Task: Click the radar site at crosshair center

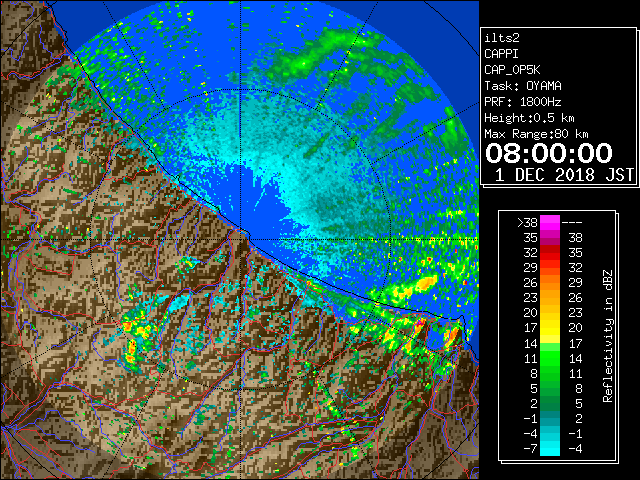Action: (241, 239)
